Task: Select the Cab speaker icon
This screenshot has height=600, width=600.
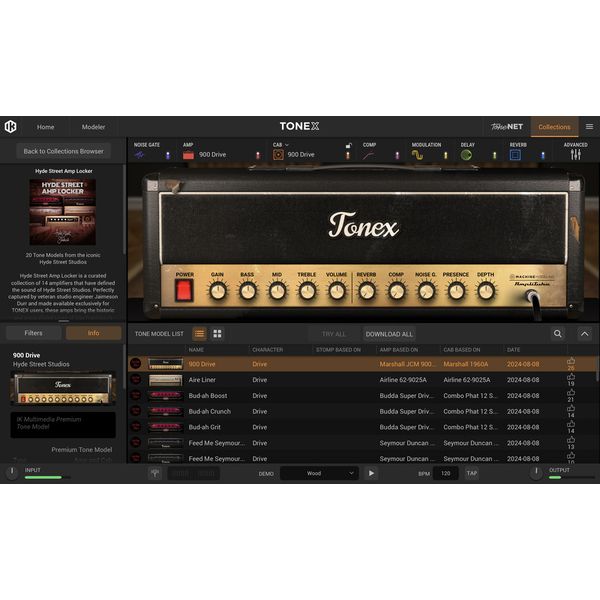Action: click(278, 155)
